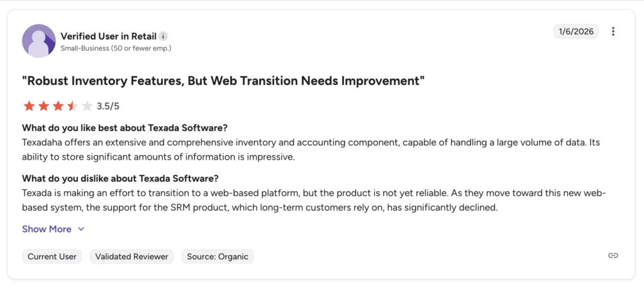Click the reviewer avatar image
Image resolution: width=644 pixels, height=288 pixels.
click(39, 41)
